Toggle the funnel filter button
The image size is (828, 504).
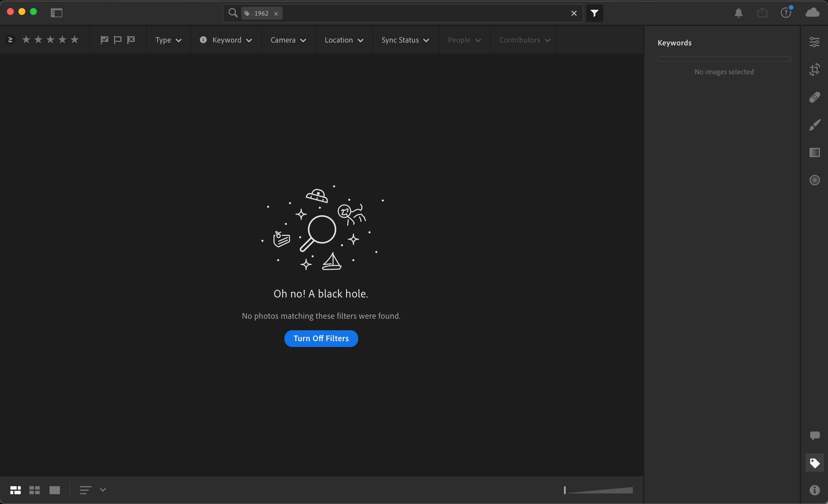point(594,13)
